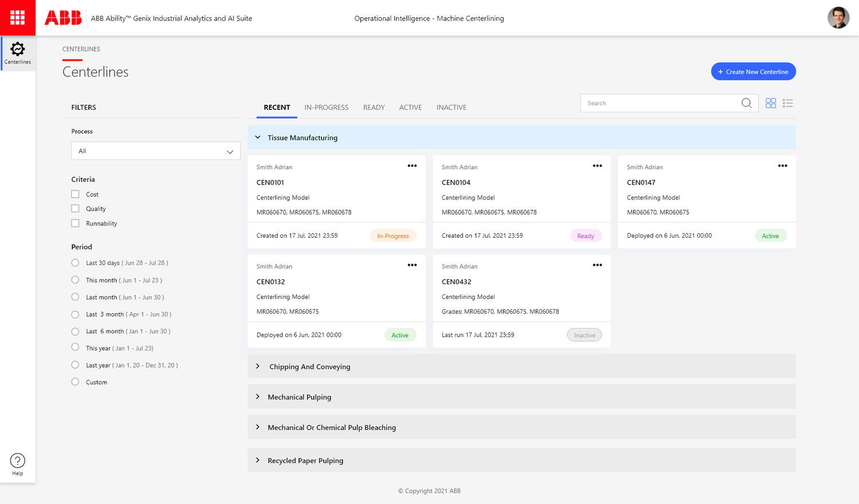The image size is (859, 504).
Task: Switch to the IN-PROGRESS tab
Action: (326, 107)
